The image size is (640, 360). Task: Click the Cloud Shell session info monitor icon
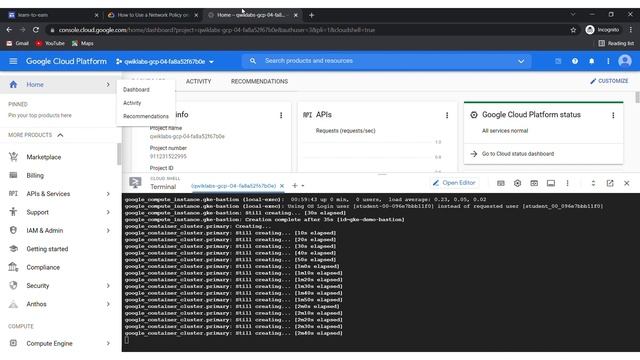click(551, 183)
